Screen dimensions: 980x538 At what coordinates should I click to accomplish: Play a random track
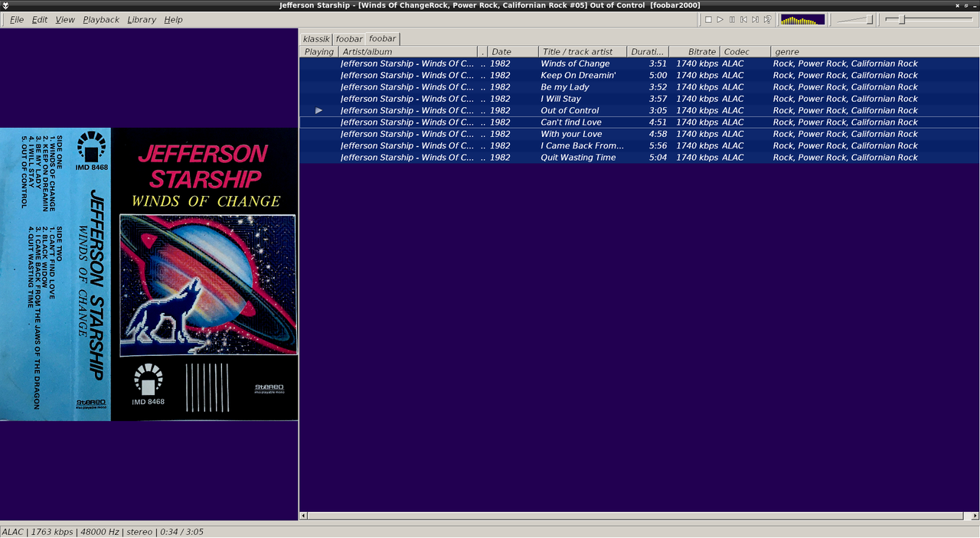(x=767, y=19)
